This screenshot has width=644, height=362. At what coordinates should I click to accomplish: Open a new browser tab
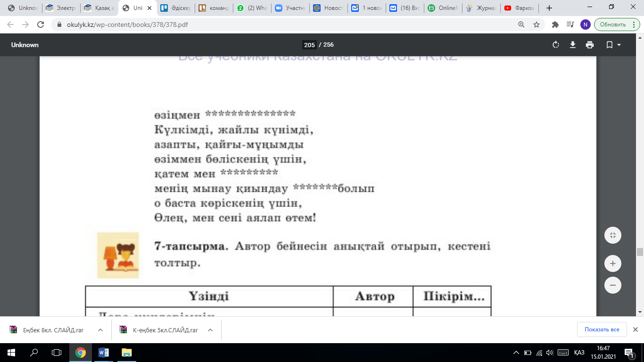549,8
